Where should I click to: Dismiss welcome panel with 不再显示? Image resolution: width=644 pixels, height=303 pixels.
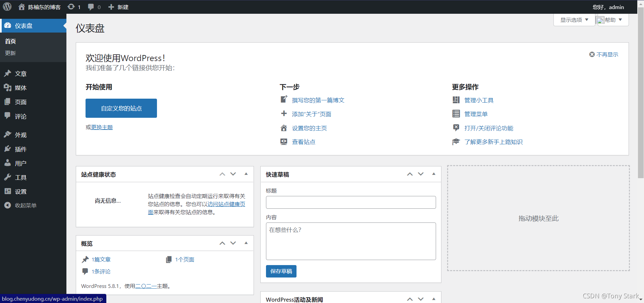click(x=604, y=54)
